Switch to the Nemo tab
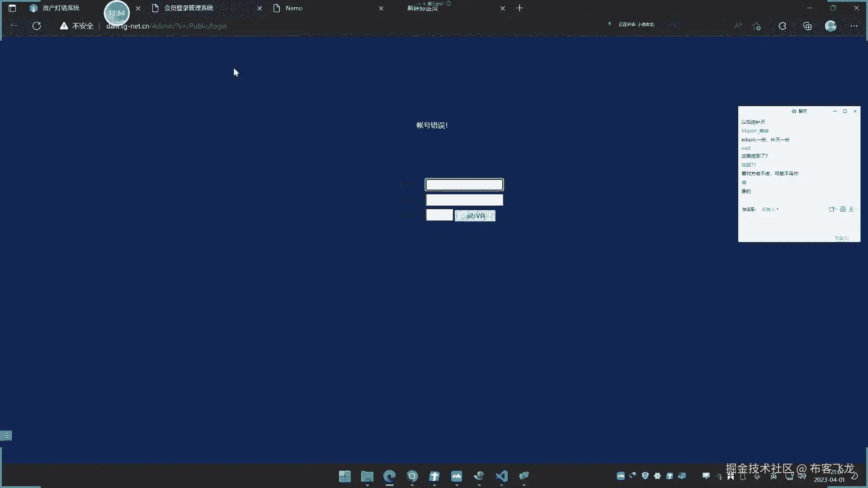The image size is (868, 488). click(x=294, y=8)
